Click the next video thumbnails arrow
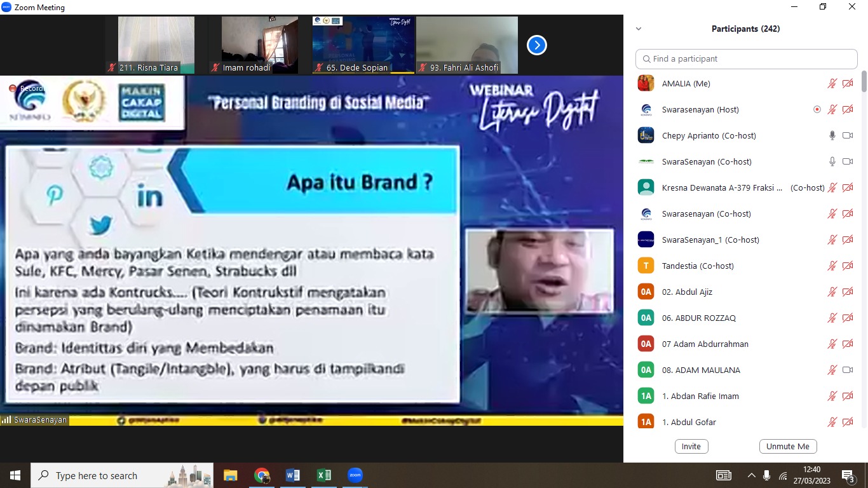The width and height of the screenshot is (868, 488). tap(537, 45)
